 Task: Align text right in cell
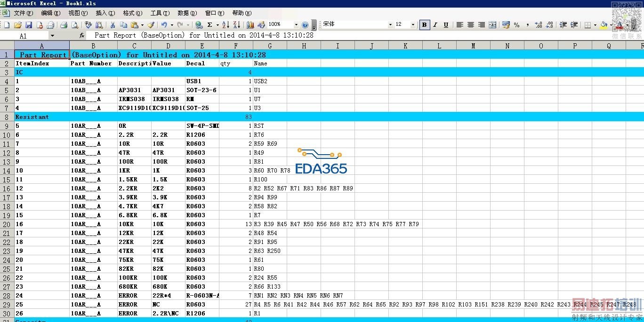click(x=481, y=24)
